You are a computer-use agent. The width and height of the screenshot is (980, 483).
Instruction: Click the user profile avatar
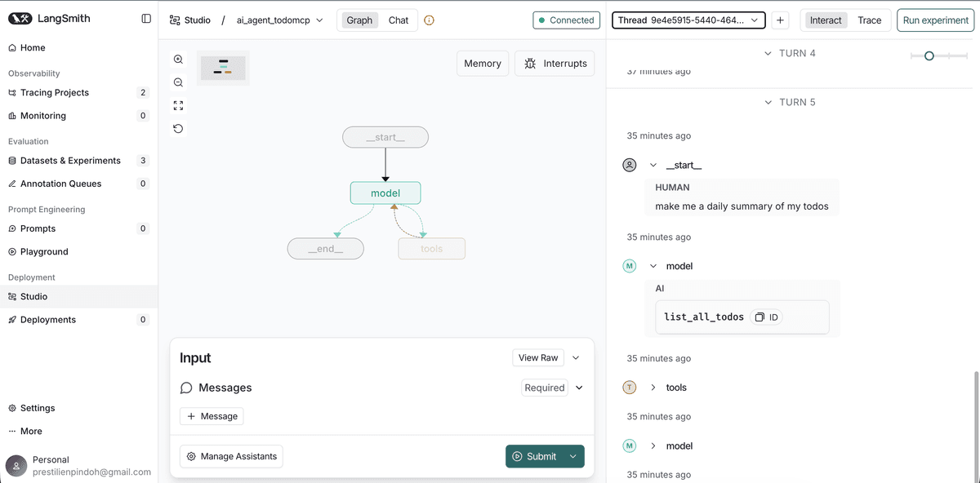[16, 466]
